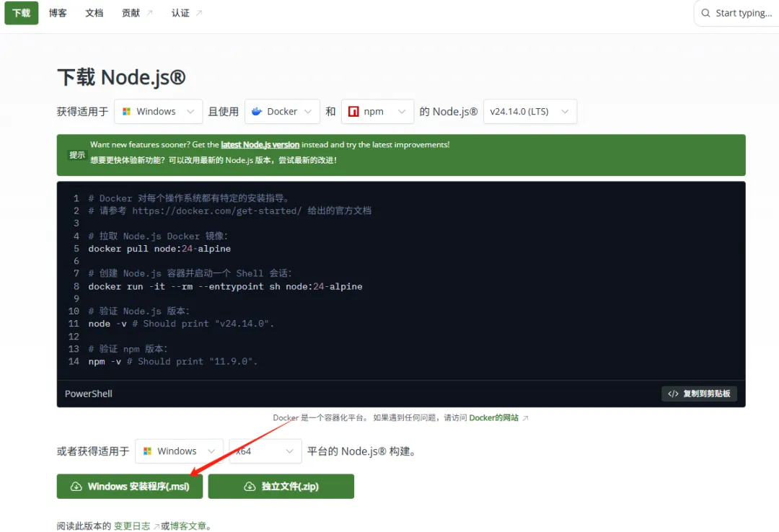Click the npm -v code line
The width and height of the screenshot is (779, 532).
(172, 361)
